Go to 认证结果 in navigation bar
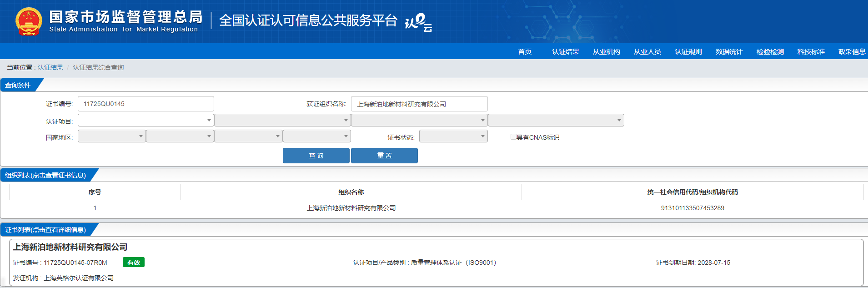 565,51
